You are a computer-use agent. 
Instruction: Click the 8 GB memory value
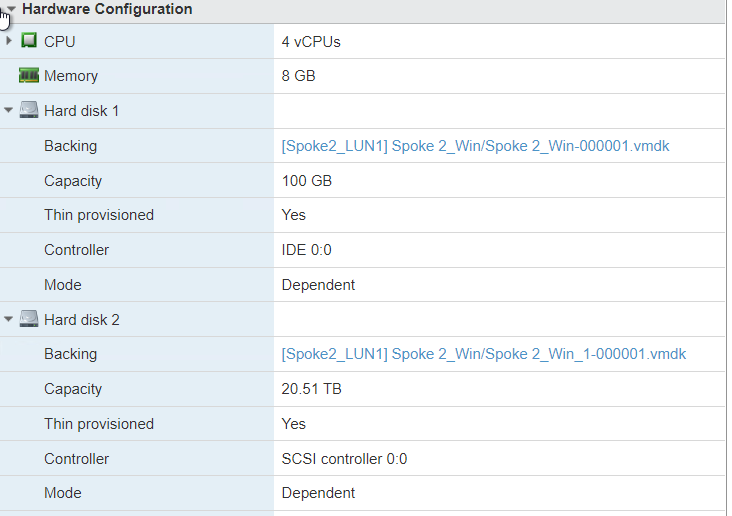pos(299,76)
